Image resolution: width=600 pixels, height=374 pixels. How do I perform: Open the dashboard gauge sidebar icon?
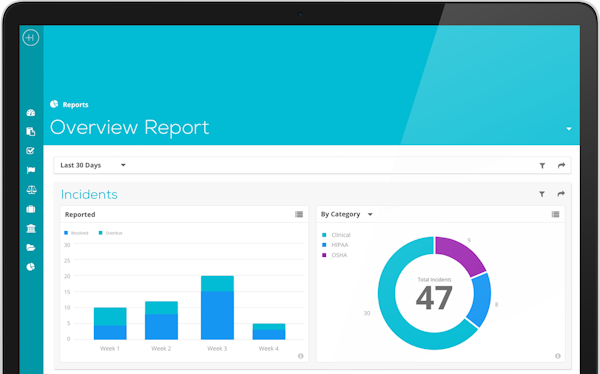[x=31, y=113]
